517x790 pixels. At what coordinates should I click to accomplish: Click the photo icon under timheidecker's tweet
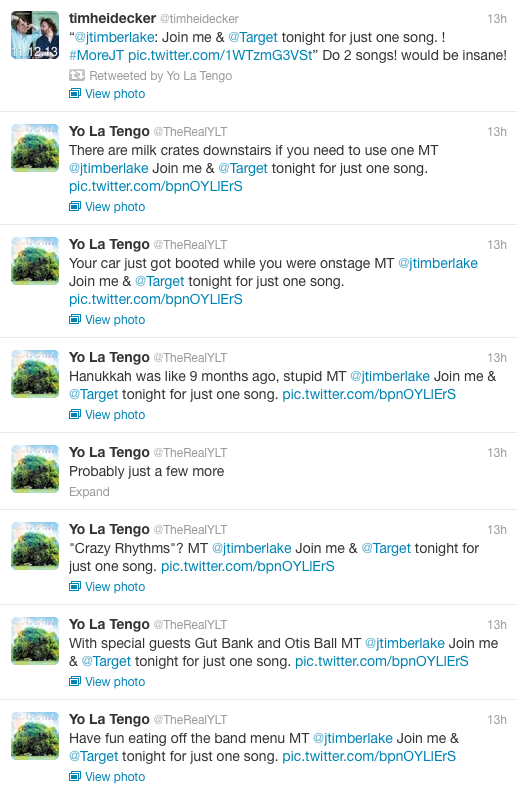pos(75,94)
